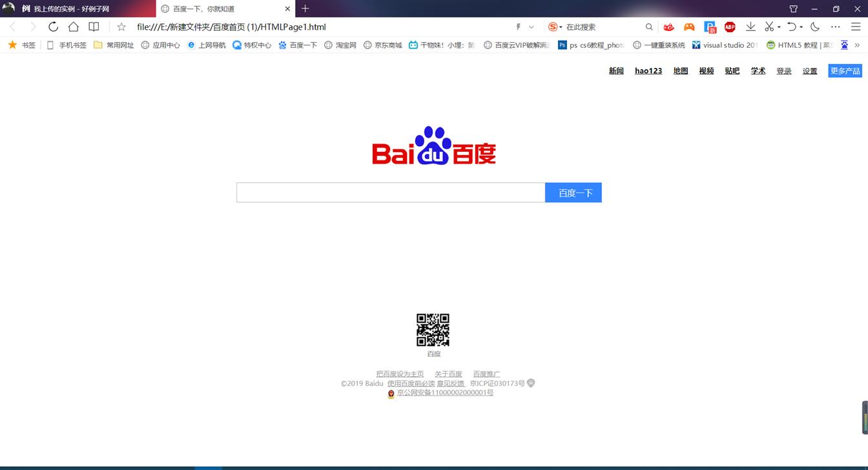Click the undo restore-closed-tab icon
Screen dimensions: 868x470
click(x=792, y=27)
